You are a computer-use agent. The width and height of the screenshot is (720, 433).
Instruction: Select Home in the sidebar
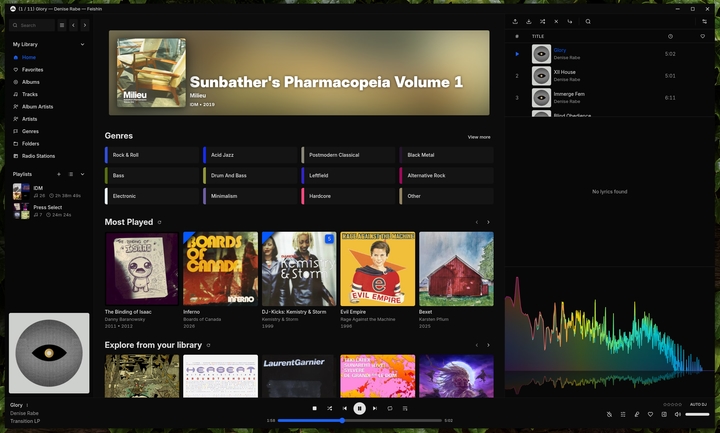point(24,57)
